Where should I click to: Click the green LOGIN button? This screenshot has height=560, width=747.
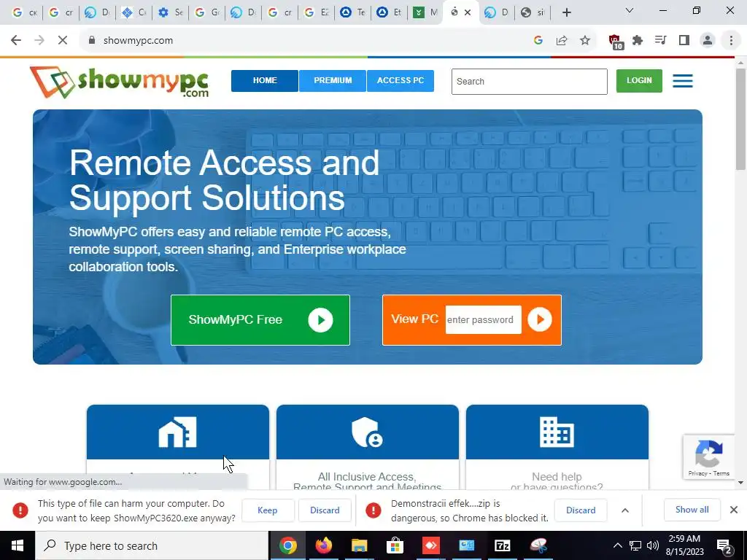639,80
